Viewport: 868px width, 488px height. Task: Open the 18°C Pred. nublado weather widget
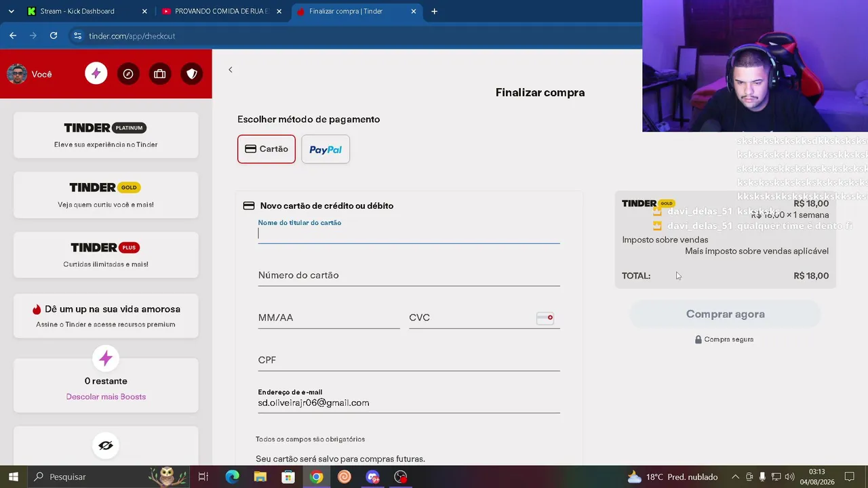point(673,477)
